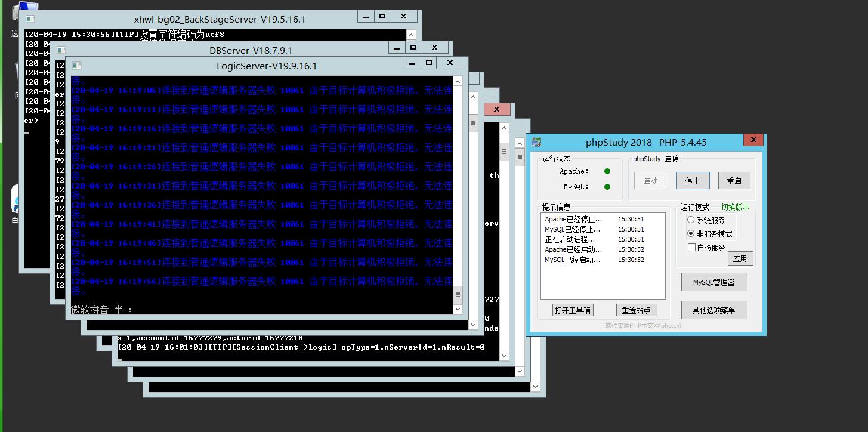Click the BackStageServer console window icon
The height and width of the screenshot is (432, 868).
click(x=30, y=19)
